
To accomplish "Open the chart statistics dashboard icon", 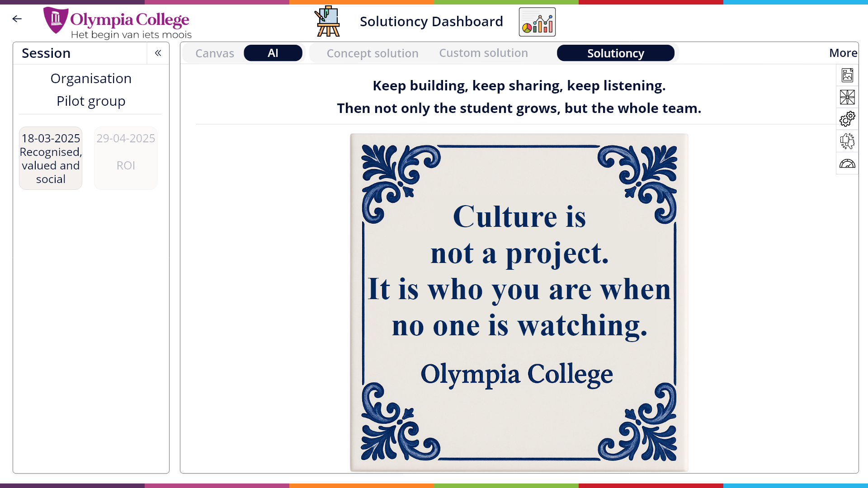I will coord(537,22).
